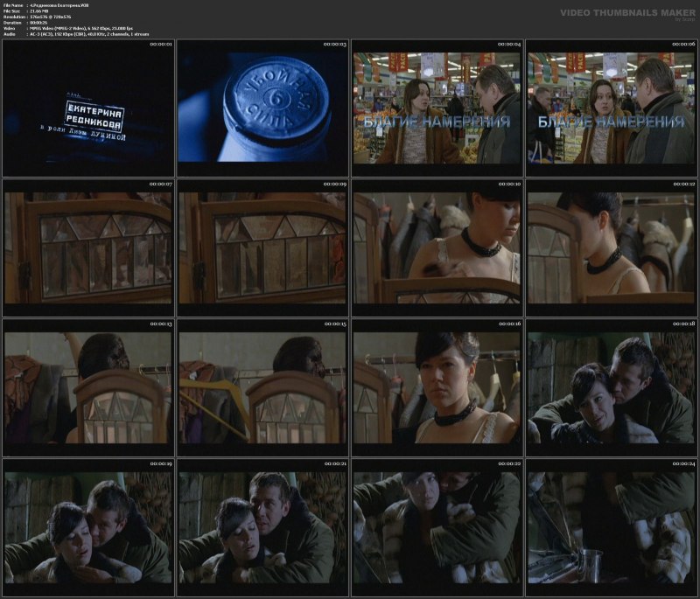This screenshot has width=700, height=599.
Task: Open the frame with woman at 00:00:10
Action: click(x=437, y=247)
